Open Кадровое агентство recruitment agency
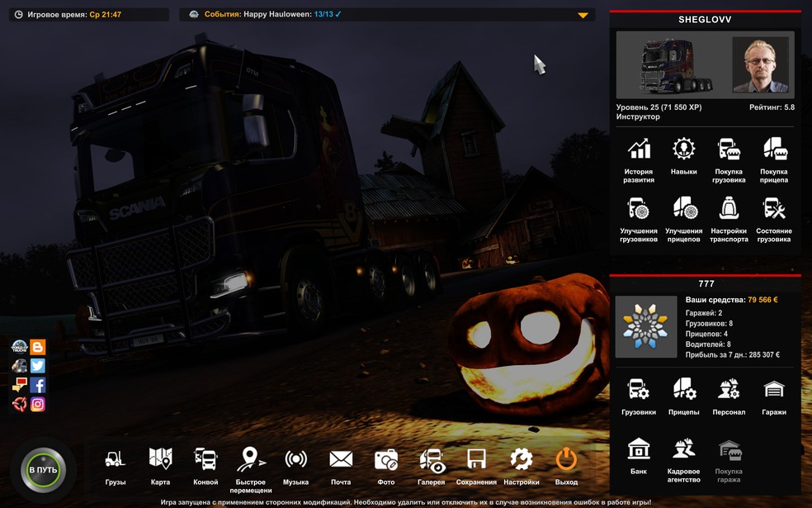The image size is (812, 508). (683, 449)
